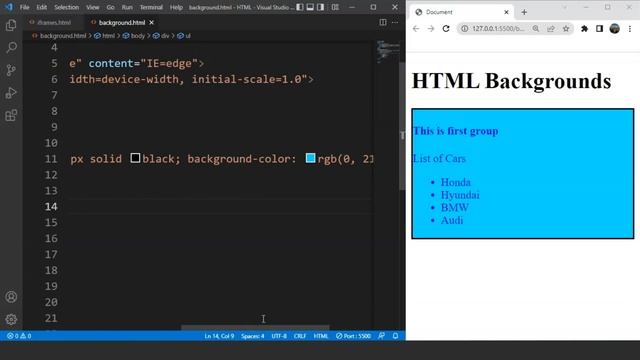This screenshot has height=360, width=640.
Task: Go back in Chrome browser
Action: coord(416,29)
